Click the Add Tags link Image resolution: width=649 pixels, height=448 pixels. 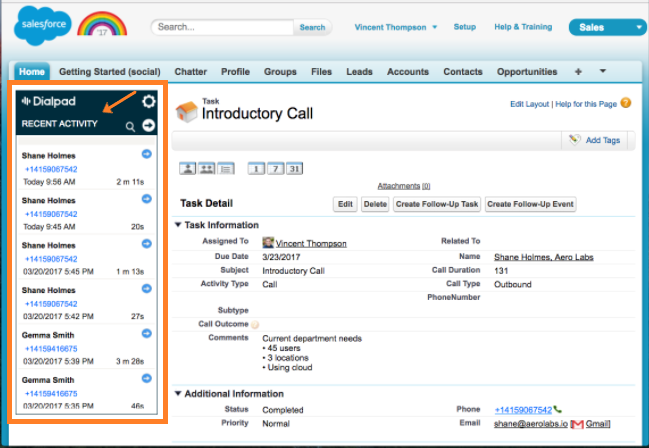pos(603,140)
